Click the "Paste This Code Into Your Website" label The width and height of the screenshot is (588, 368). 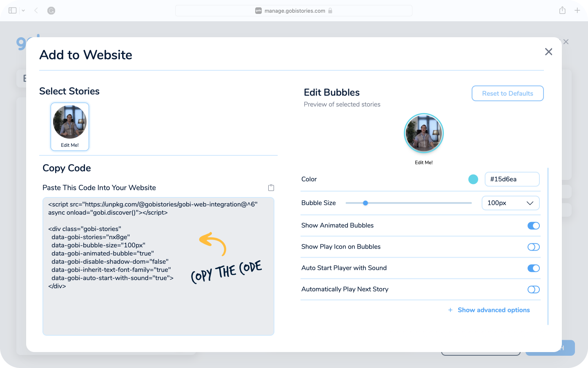(99, 188)
